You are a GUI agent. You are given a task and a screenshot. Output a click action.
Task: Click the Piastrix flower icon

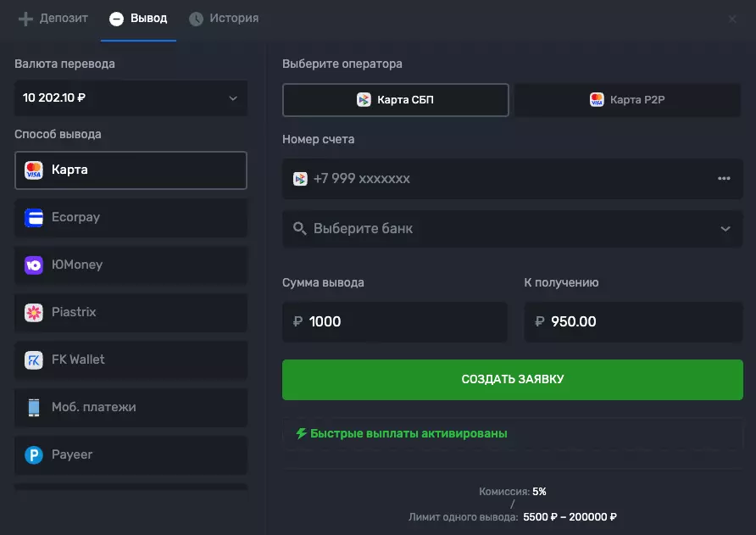tap(34, 313)
